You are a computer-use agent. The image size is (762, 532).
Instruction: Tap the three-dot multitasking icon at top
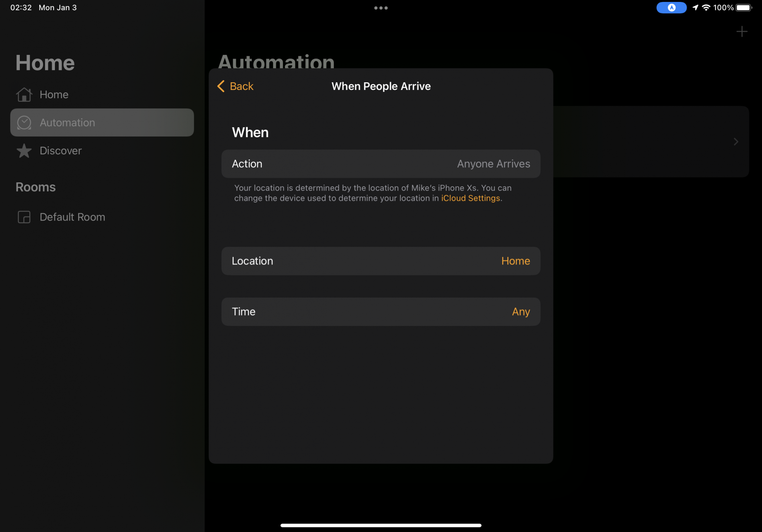click(x=381, y=8)
